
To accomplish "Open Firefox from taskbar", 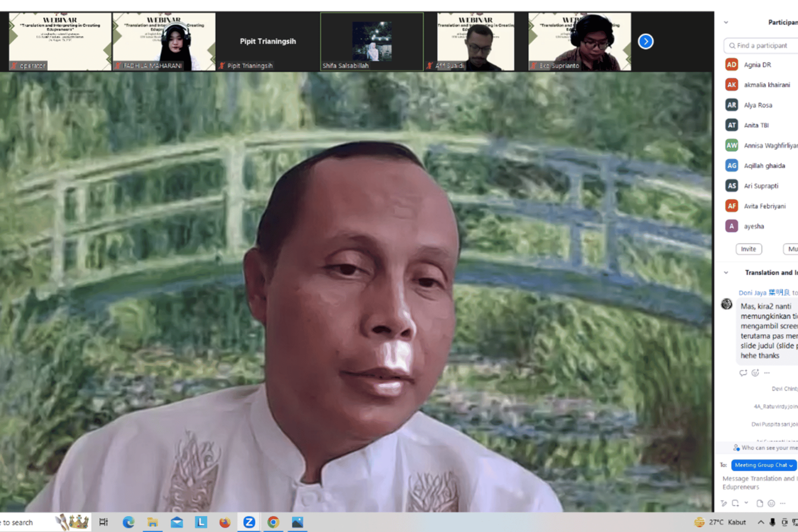I will click(225, 522).
